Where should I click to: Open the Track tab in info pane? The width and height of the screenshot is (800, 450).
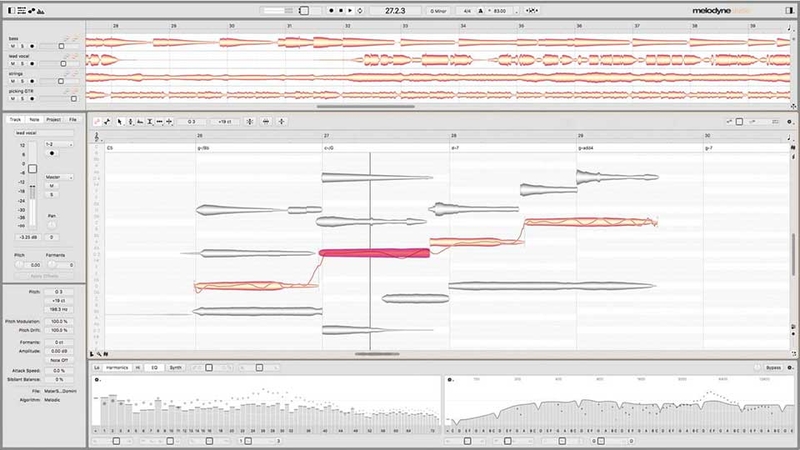click(x=15, y=119)
